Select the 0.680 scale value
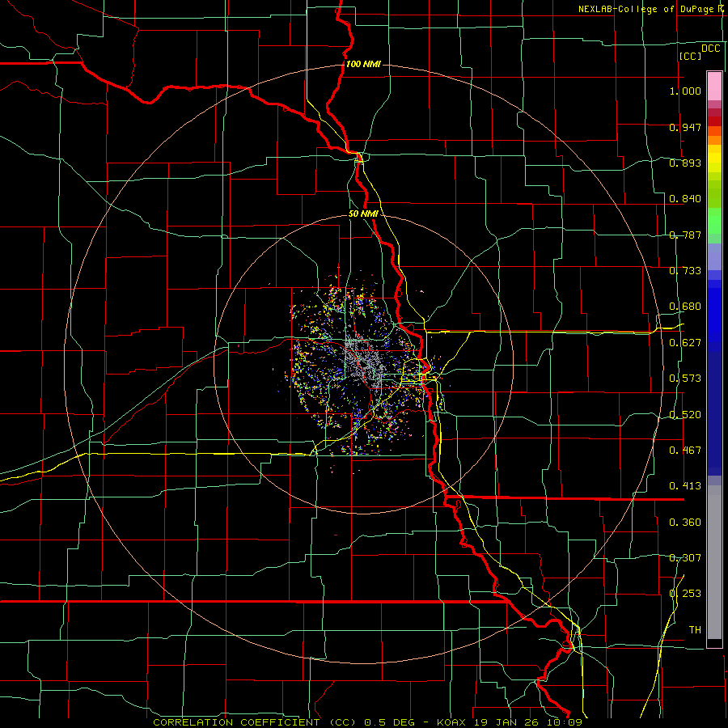The width and height of the screenshot is (728, 728). click(685, 307)
